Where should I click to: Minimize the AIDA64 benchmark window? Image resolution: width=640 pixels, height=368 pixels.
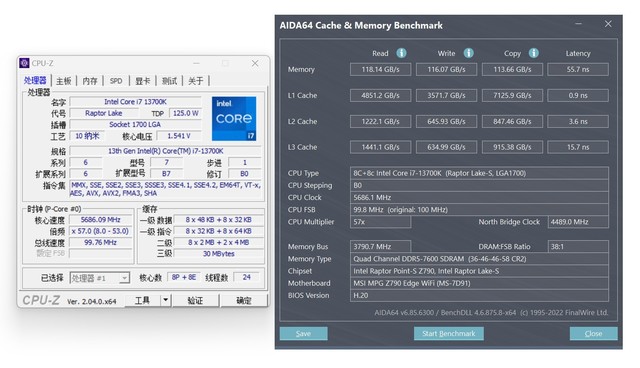tap(578, 24)
